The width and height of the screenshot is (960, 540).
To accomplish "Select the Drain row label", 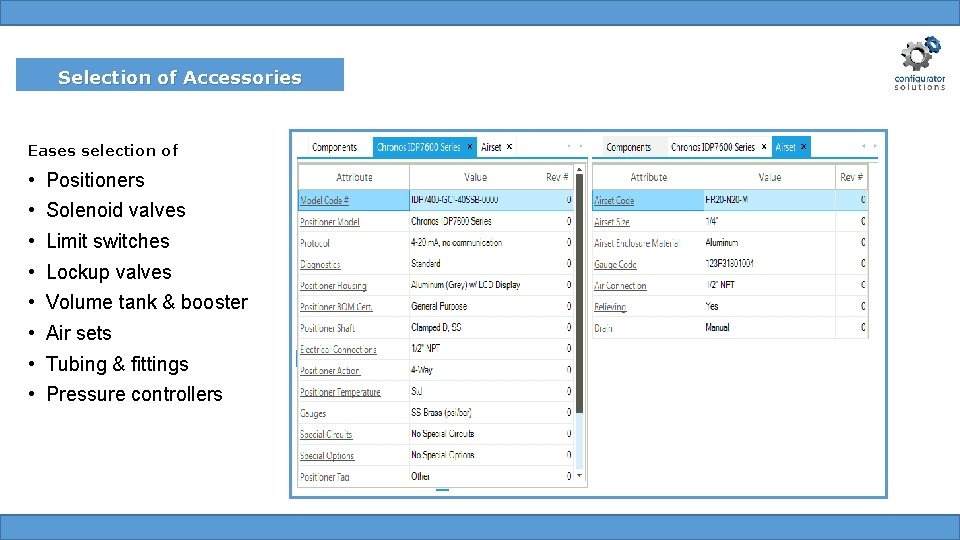I will [603, 328].
